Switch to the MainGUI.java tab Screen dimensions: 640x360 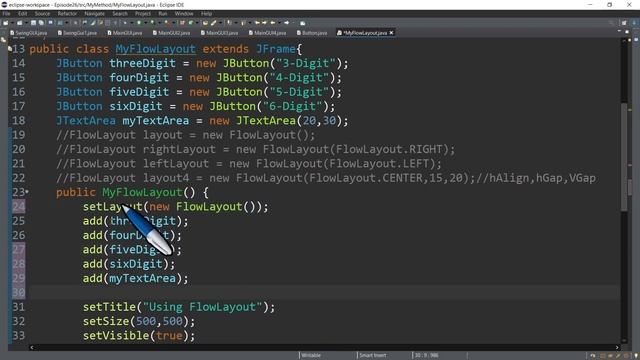click(125, 33)
